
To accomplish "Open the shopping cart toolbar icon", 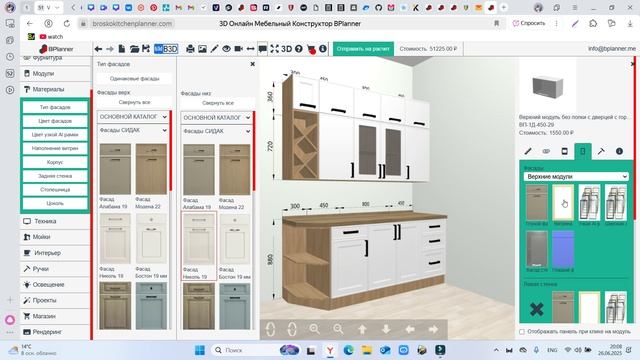I will point(311,49).
